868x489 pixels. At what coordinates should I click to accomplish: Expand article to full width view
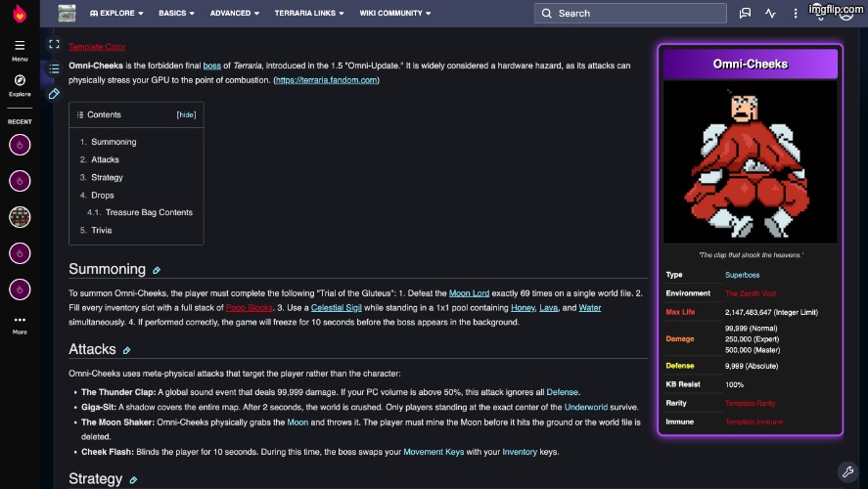pyautogui.click(x=54, y=45)
